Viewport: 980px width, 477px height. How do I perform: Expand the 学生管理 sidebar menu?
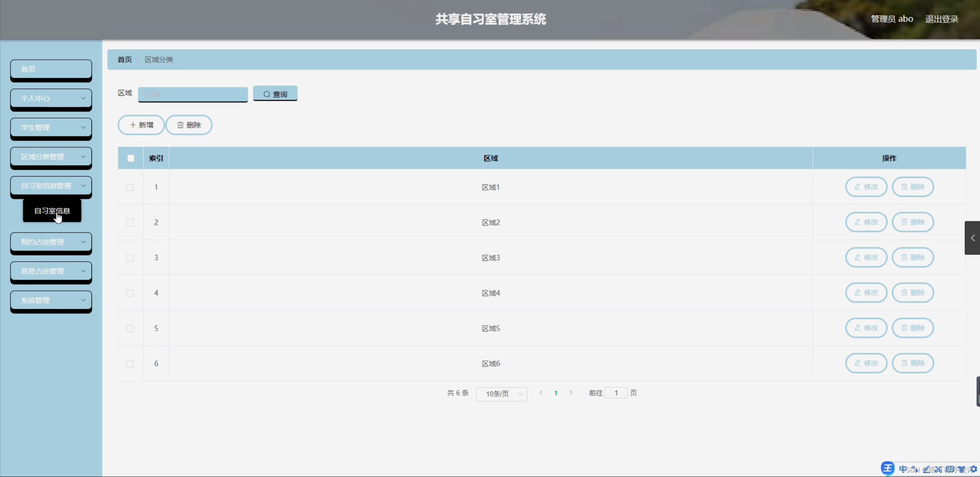pos(51,128)
